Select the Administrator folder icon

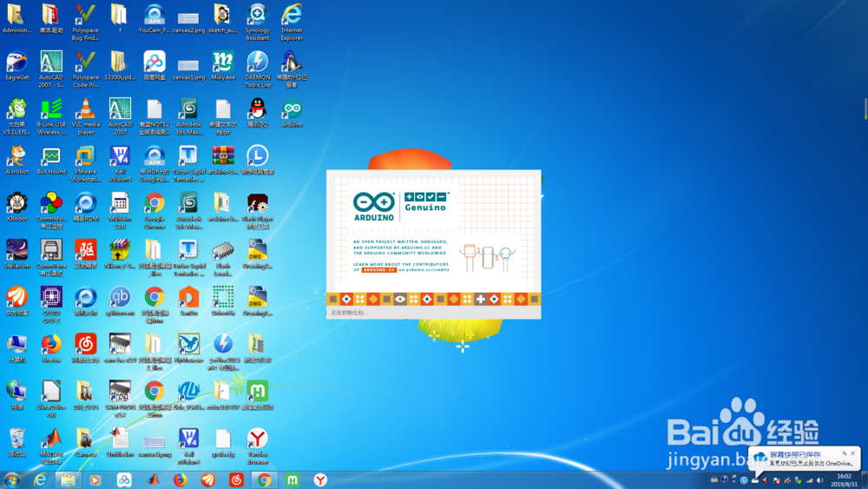click(16, 19)
